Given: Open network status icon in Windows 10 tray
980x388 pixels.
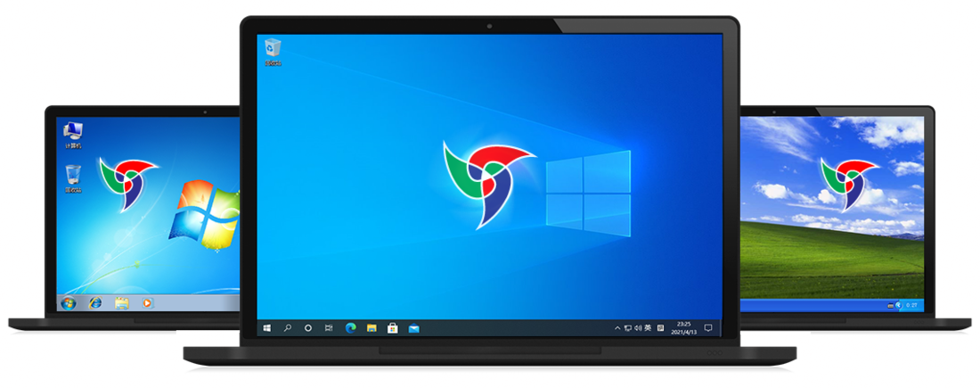Looking at the screenshot, I should pos(627,328).
